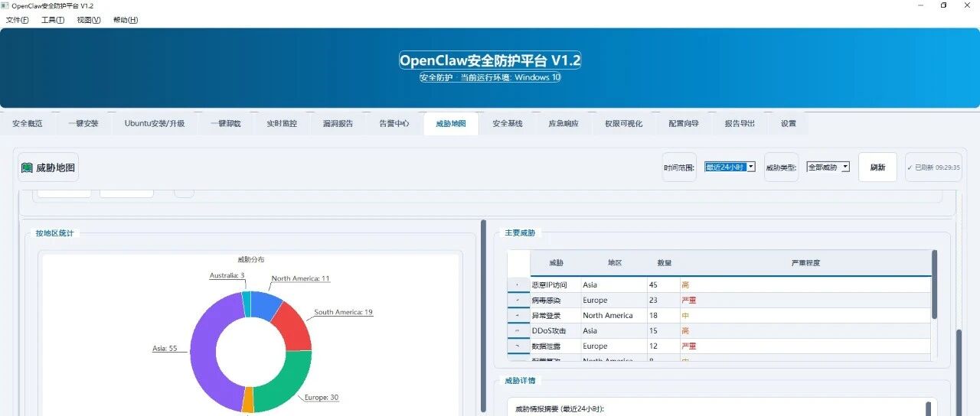
Task: Open the 设置 tab
Action: [x=789, y=123]
